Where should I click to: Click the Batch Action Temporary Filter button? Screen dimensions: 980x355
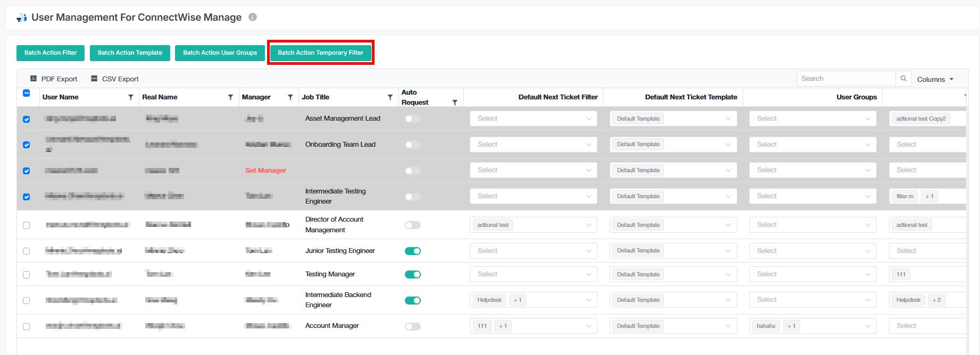[320, 53]
